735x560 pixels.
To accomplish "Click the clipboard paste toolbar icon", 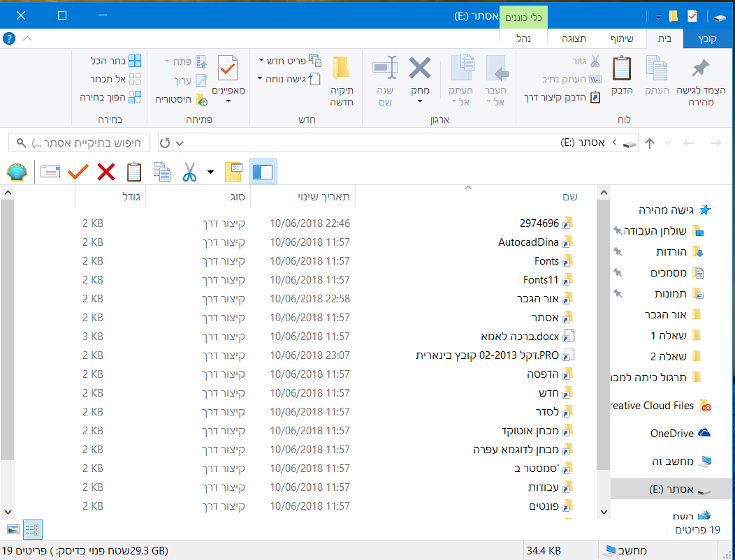I will 134,172.
